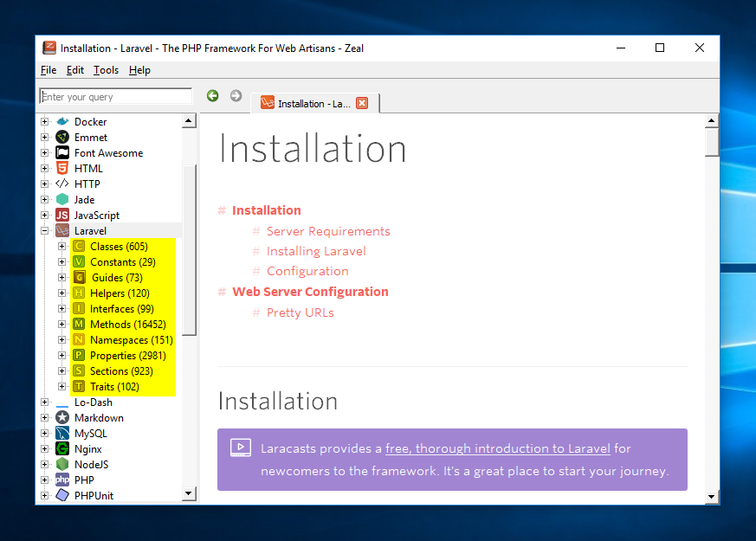
Task: Click the Classes C icon
Action: pyautogui.click(x=79, y=246)
